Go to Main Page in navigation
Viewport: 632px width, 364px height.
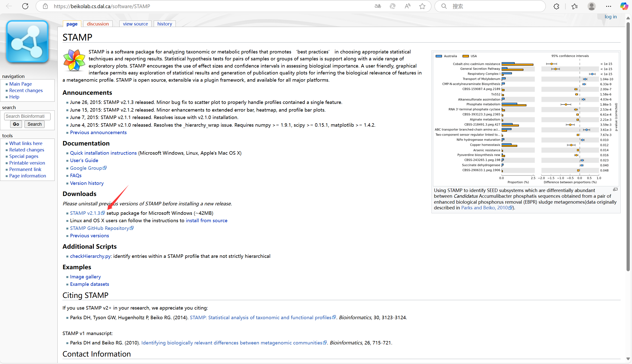21,84
